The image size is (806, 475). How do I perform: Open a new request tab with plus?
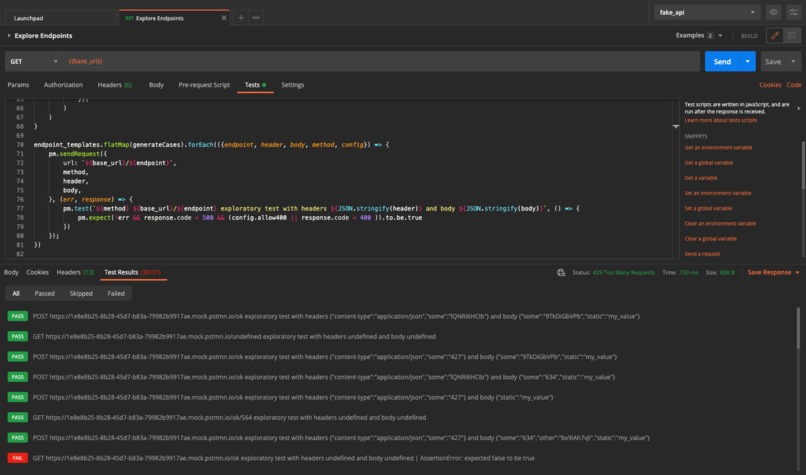[241, 18]
